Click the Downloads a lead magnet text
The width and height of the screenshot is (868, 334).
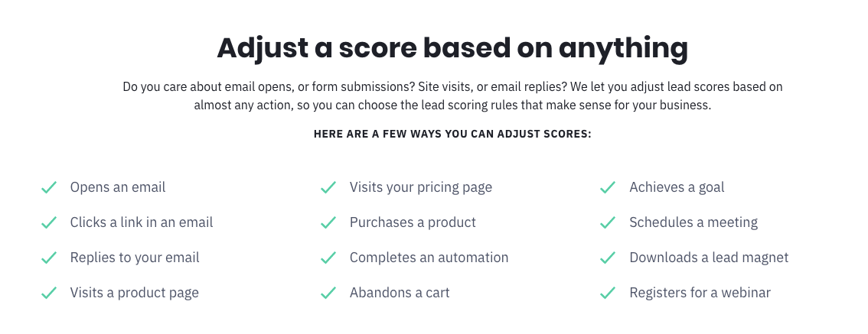pyautogui.click(x=709, y=258)
